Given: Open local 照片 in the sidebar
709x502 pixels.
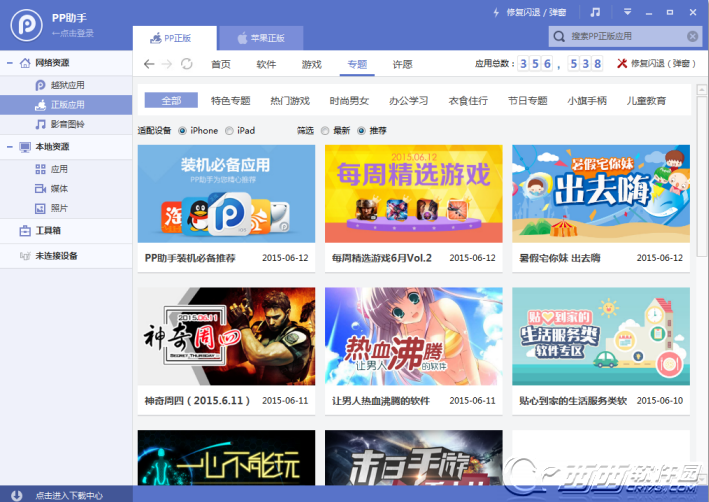Looking at the screenshot, I should pos(66,208).
